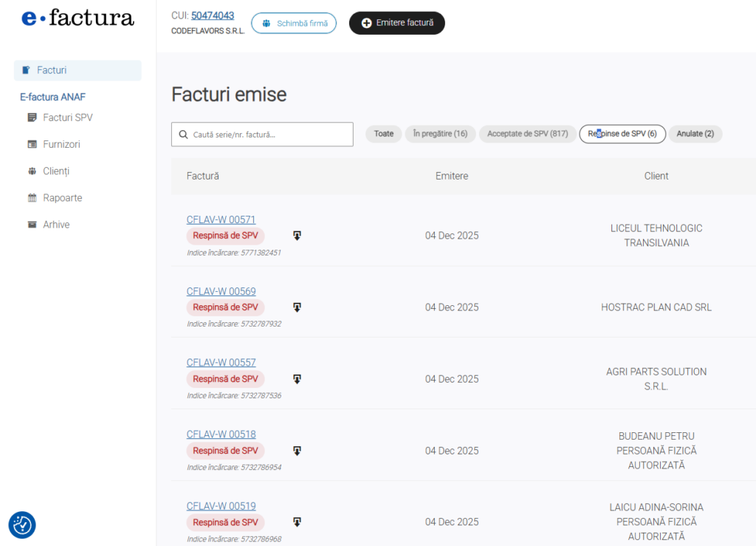The height and width of the screenshot is (546, 756).
Task: Open the Furnizori section
Action: point(61,144)
